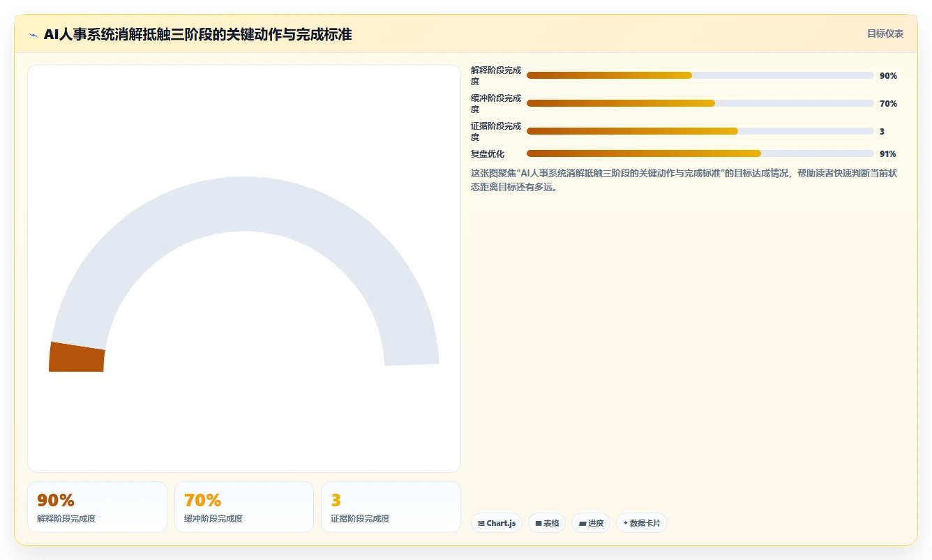This screenshot has width=932, height=560.
Task: Open the 70% 缓冲阶段完成度 stat card
Action: (x=244, y=507)
